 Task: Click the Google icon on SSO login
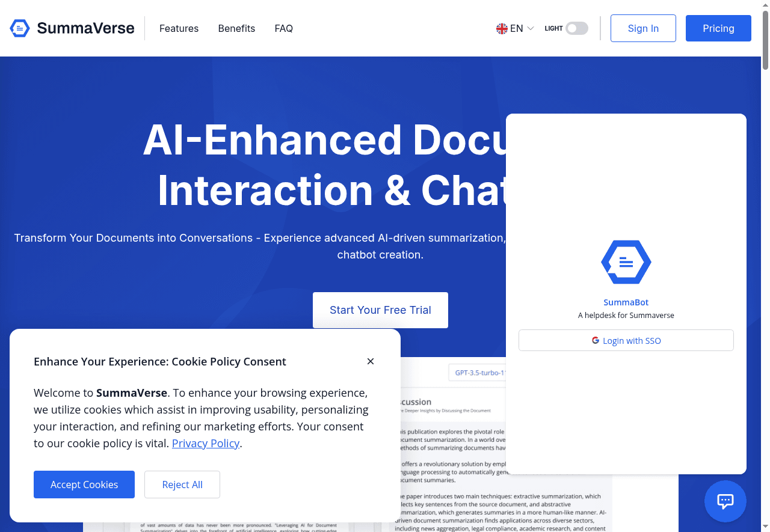coord(596,341)
